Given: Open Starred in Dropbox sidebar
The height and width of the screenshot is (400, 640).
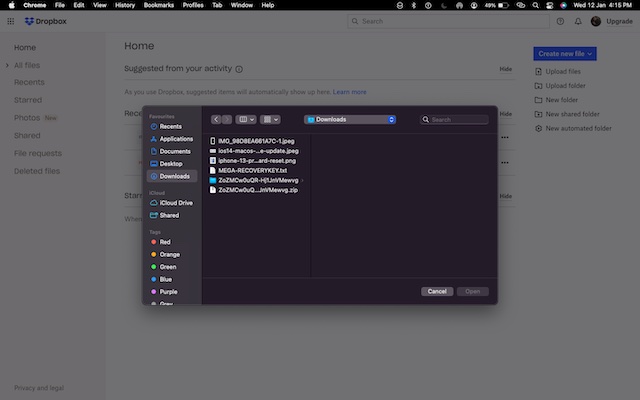Looking at the screenshot, I should [28, 100].
